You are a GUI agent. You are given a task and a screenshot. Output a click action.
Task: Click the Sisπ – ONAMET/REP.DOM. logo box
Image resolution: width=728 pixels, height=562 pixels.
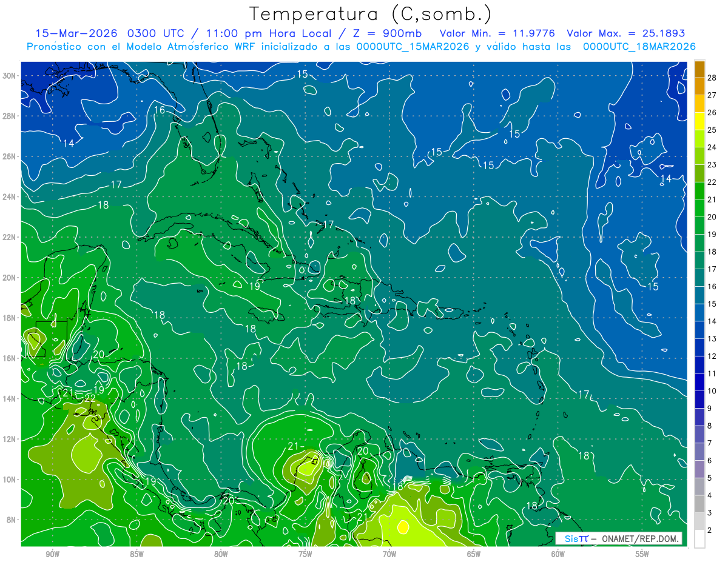pyautogui.click(x=619, y=538)
